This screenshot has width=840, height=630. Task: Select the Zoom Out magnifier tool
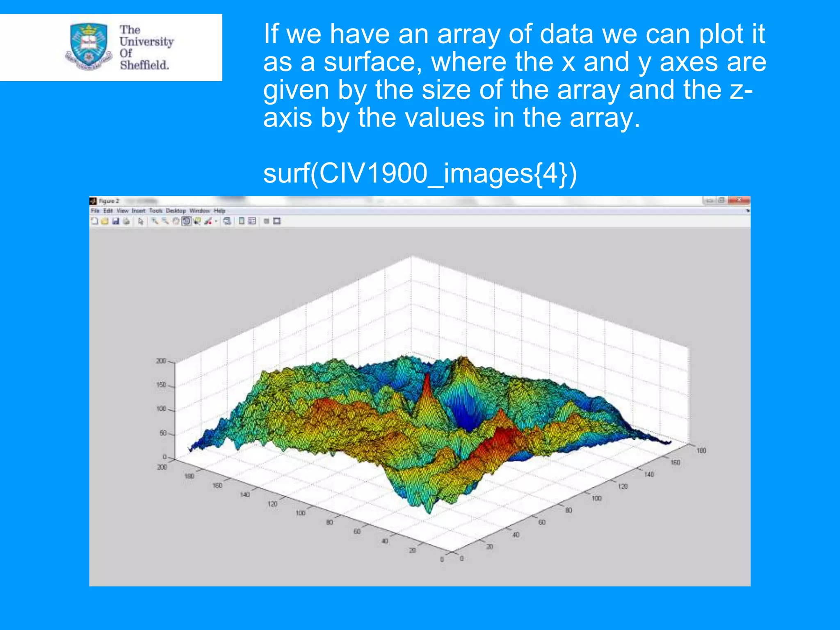point(165,221)
